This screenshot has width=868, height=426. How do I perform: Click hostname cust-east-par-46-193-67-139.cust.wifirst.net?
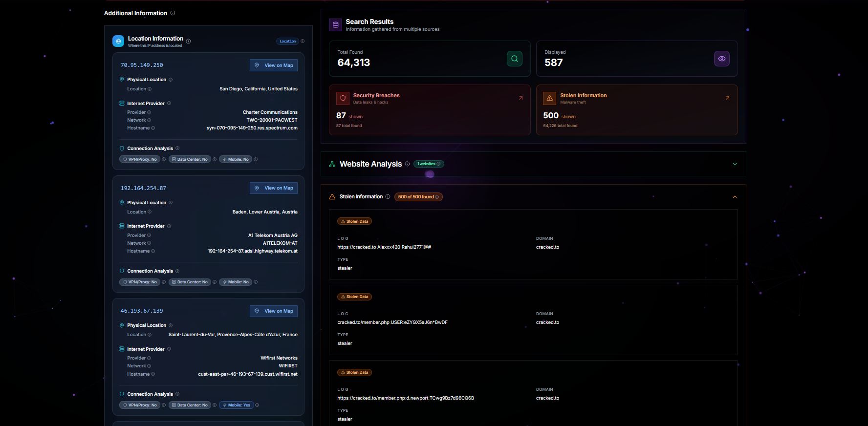(248, 374)
